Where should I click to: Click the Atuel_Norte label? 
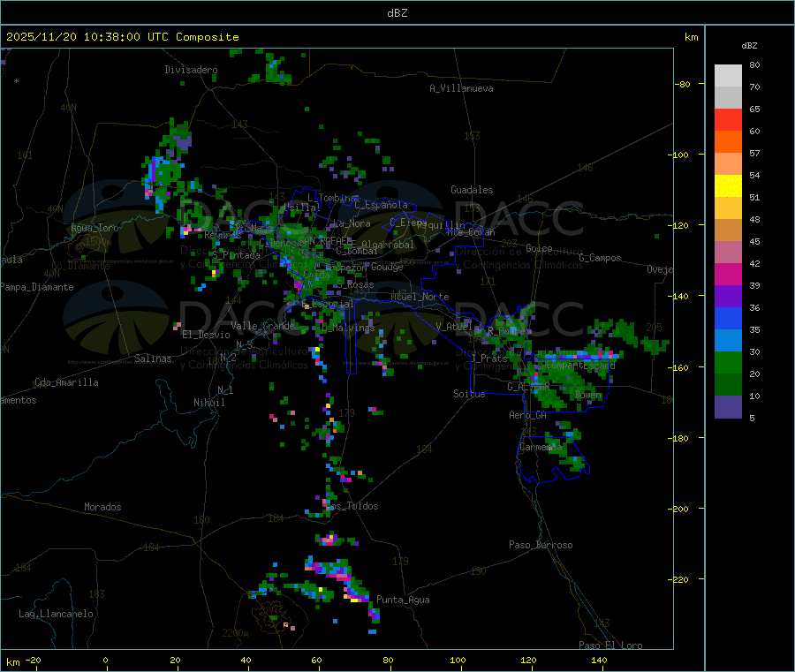420,297
